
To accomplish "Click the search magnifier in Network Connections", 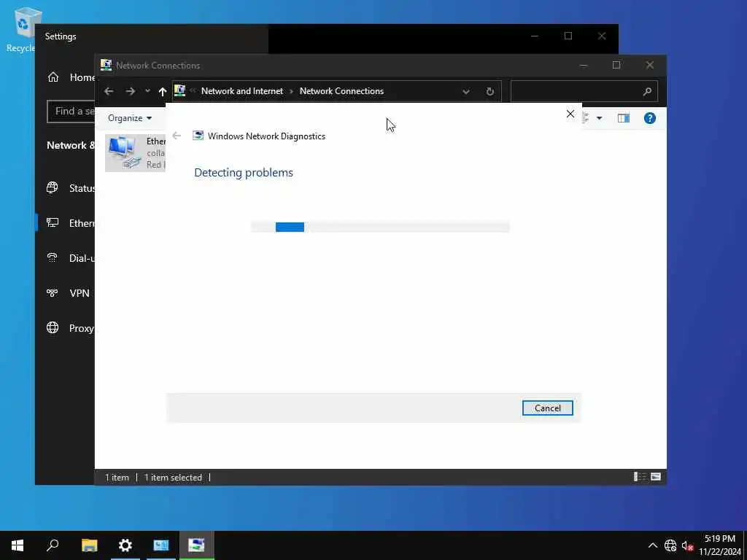I will pyautogui.click(x=647, y=91).
